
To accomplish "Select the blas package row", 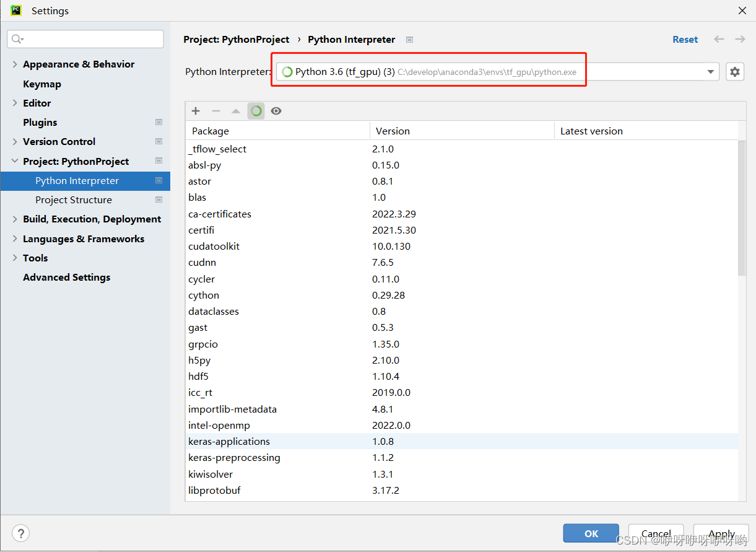I will pos(462,198).
